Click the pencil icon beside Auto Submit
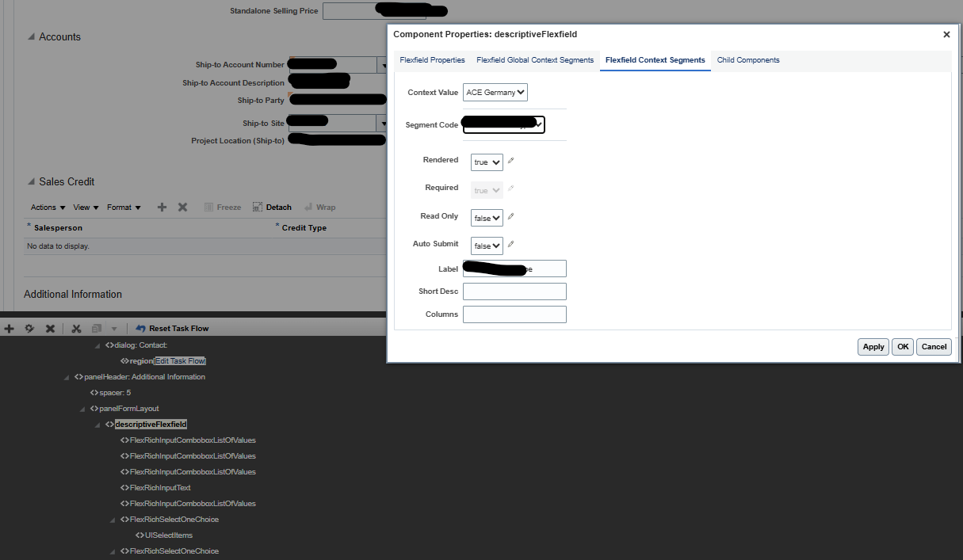 [510, 245]
